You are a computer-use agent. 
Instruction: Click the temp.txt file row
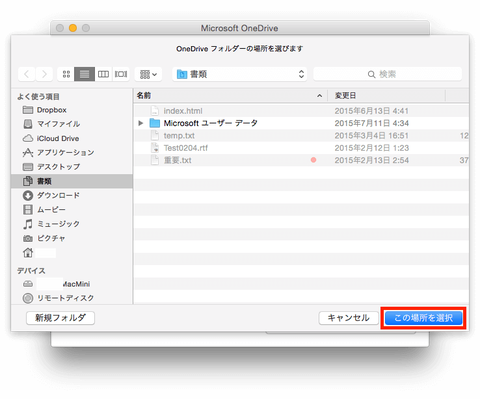pos(301,136)
